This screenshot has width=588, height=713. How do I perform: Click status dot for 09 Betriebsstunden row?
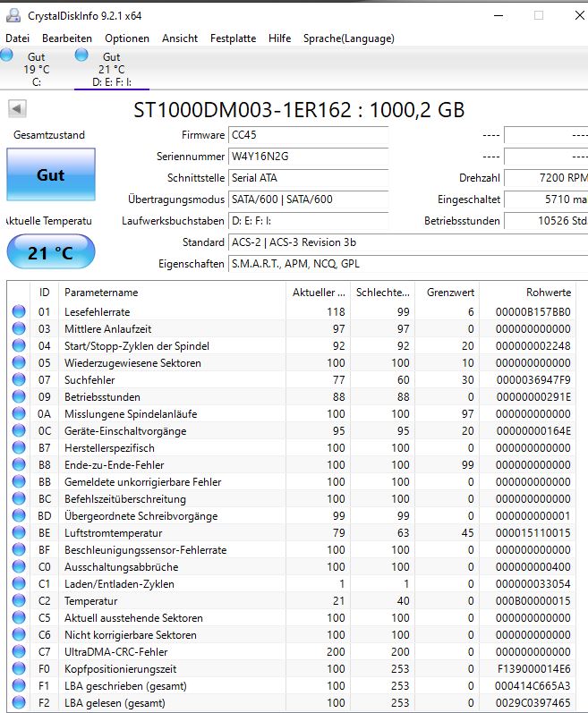tap(19, 396)
